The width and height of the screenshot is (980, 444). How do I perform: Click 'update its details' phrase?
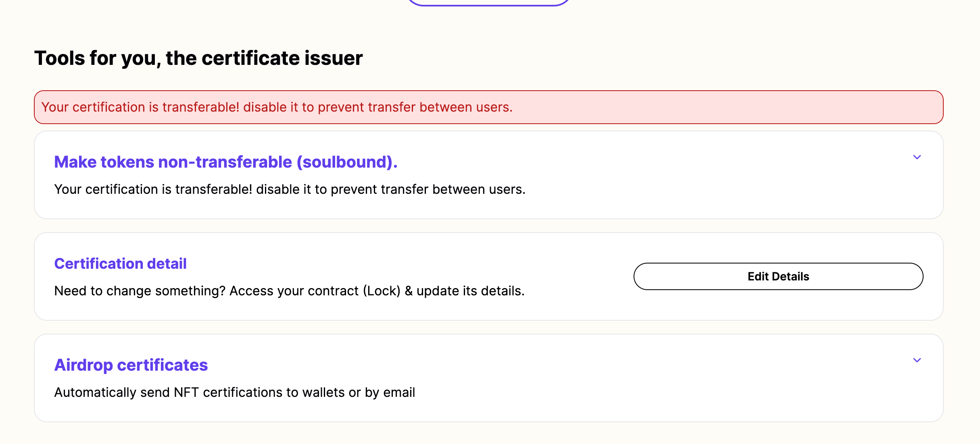470,291
